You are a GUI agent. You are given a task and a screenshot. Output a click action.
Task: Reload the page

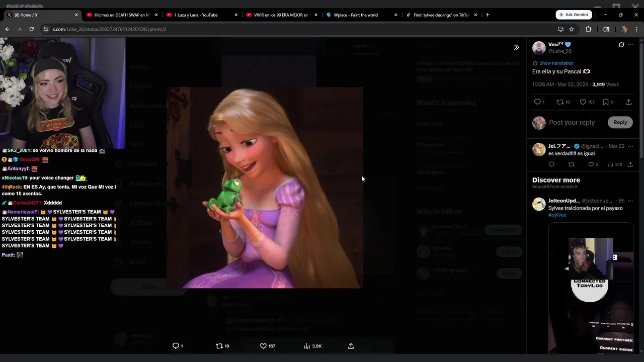(31, 29)
